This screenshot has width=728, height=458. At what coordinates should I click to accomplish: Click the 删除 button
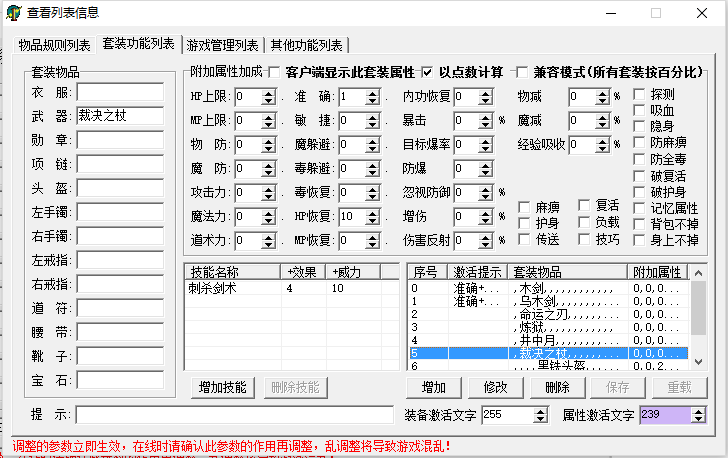click(x=558, y=388)
